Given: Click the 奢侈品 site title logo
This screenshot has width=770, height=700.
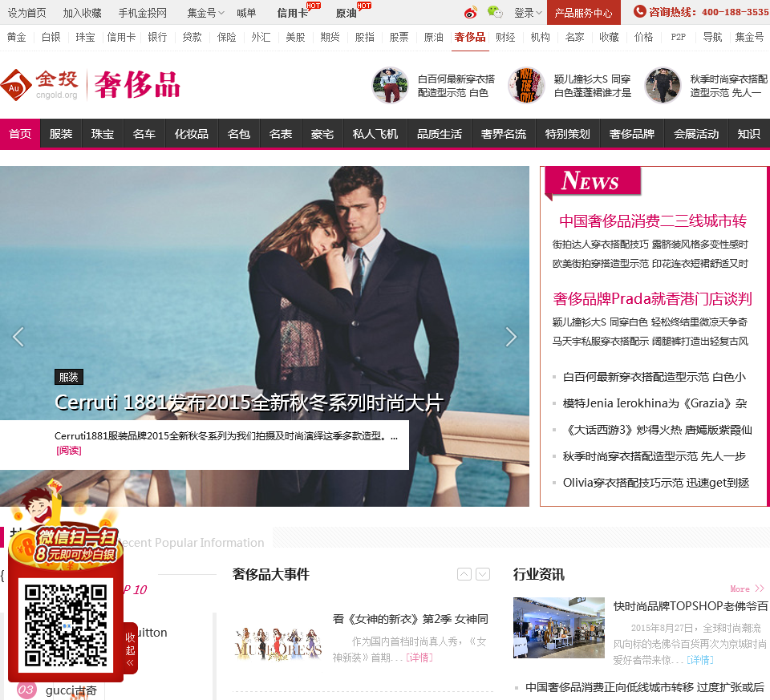Looking at the screenshot, I should click(x=137, y=85).
